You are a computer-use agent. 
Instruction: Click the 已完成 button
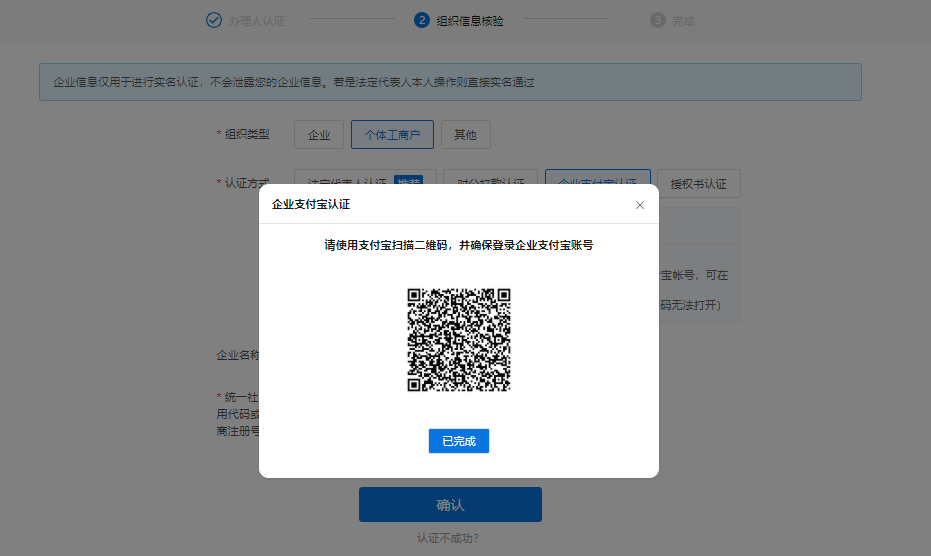458,441
